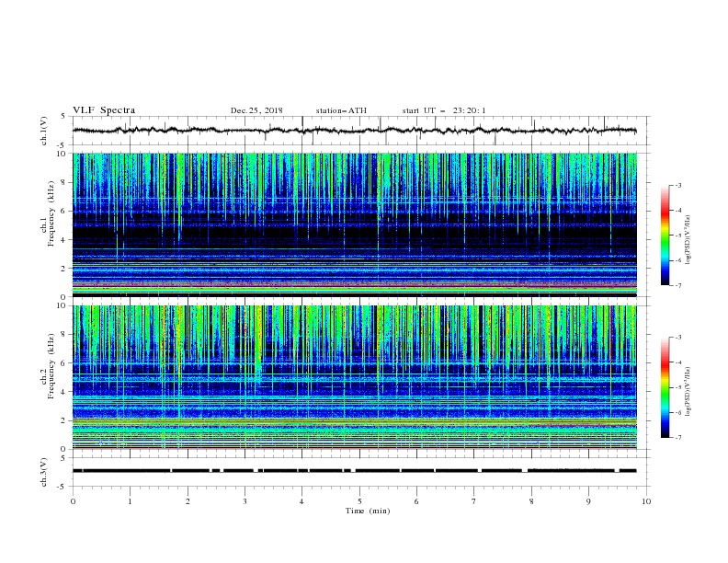Click time axis tick label "1"
The width and height of the screenshot is (728, 563).
pos(130,501)
